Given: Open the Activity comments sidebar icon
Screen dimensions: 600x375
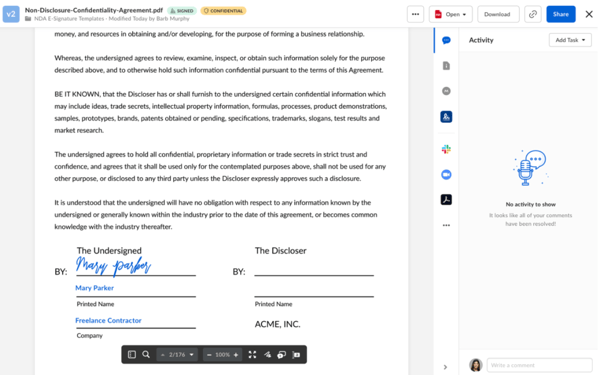Looking at the screenshot, I should coord(446,40).
